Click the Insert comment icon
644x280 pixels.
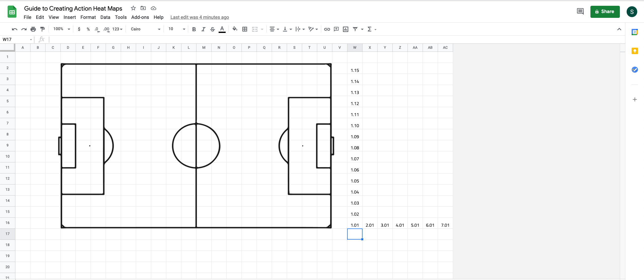click(x=336, y=29)
